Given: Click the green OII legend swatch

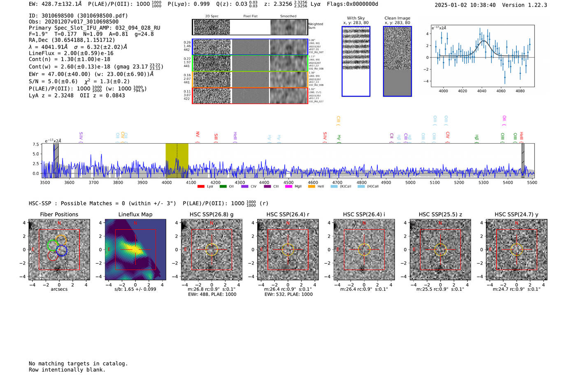Looking at the screenshot, I should (x=223, y=186).
